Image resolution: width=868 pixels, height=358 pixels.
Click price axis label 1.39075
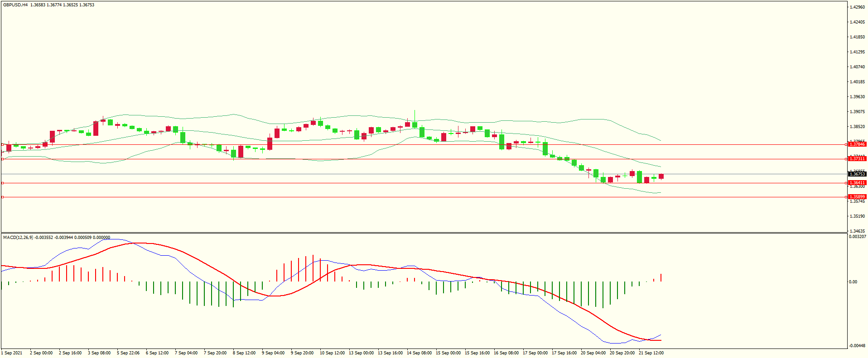click(858, 112)
